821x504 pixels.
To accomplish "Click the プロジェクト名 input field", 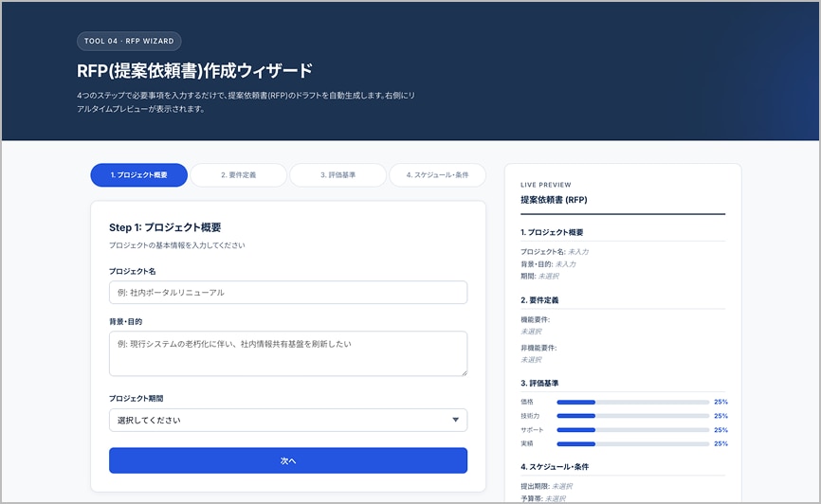I will pyautogui.click(x=288, y=293).
